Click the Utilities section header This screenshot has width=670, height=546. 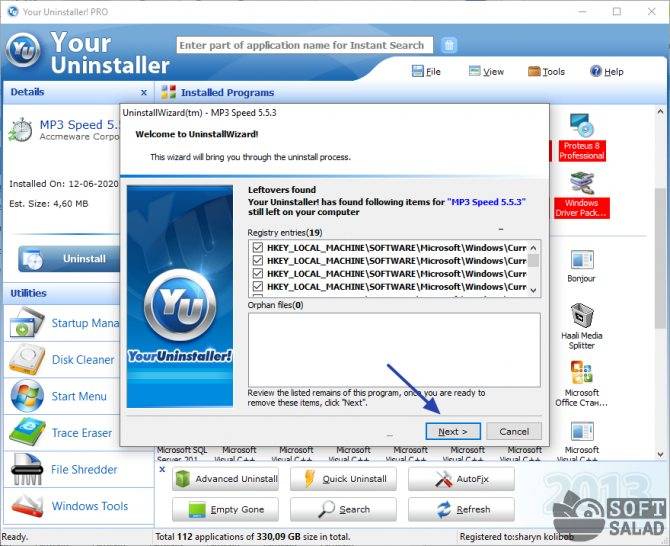[x=62, y=293]
